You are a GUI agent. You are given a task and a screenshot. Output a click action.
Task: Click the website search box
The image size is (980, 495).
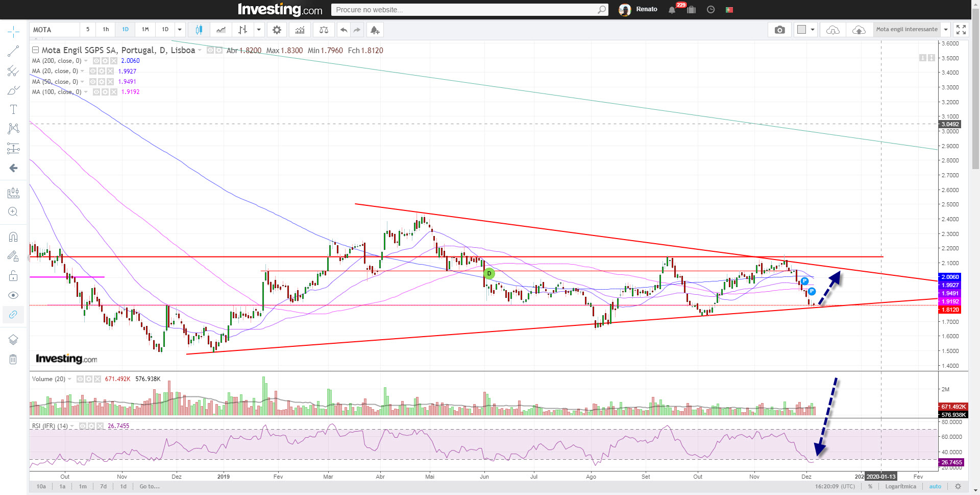click(x=470, y=10)
